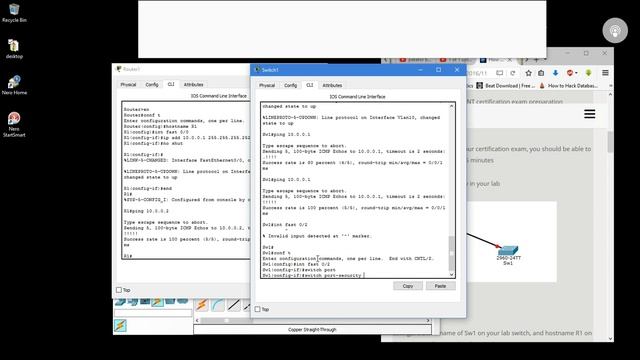Open Firefox downloads blue arrow icon
640x360 pixels.
click(555, 73)
